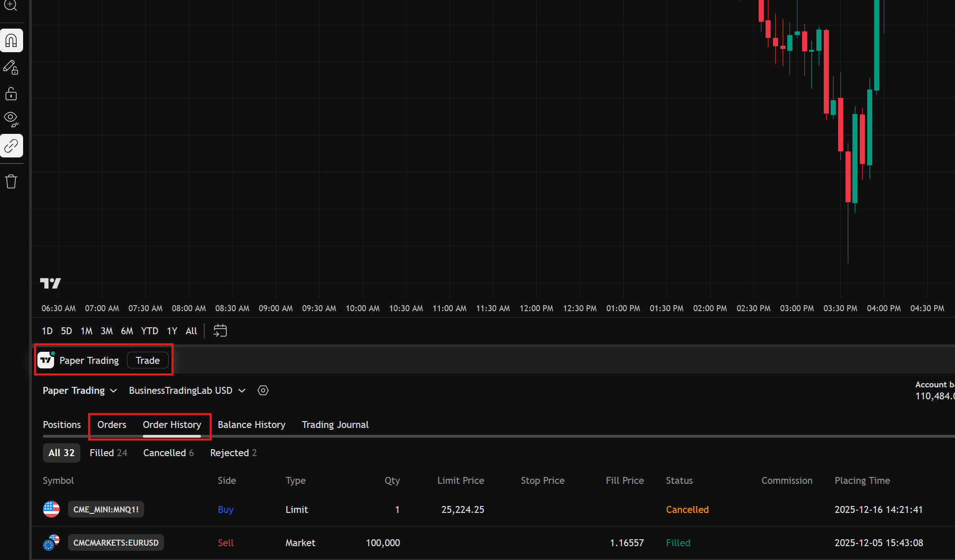Remove all drawings with the trash icon
This screenshot has height=560, width=955.
tap(10, 181)
